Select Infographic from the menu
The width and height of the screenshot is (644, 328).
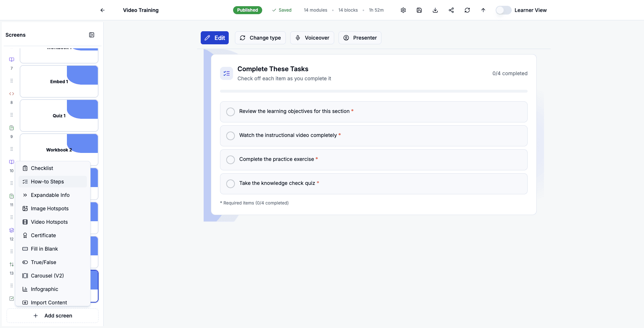(x=53, y=289)
